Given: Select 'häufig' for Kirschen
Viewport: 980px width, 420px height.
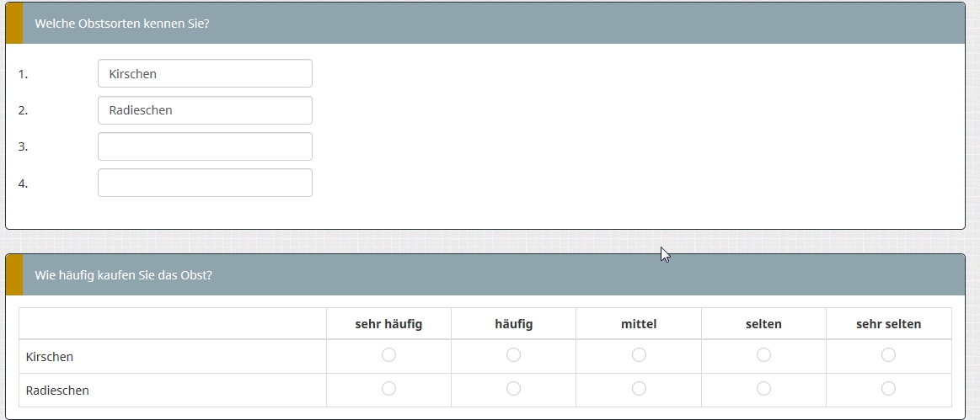Looking at the screenshot, I should [513, 355].
